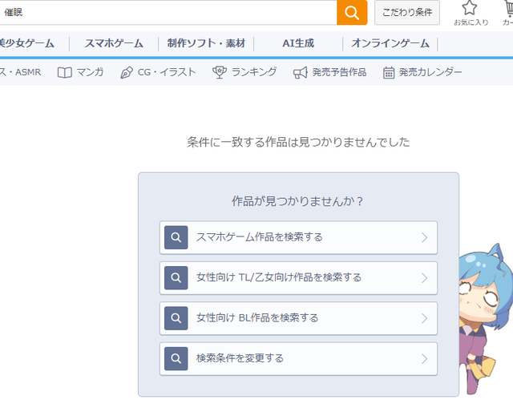513x420 pixels.
Task: Click search icon beside BL作品を検索する
Action: 176,318
